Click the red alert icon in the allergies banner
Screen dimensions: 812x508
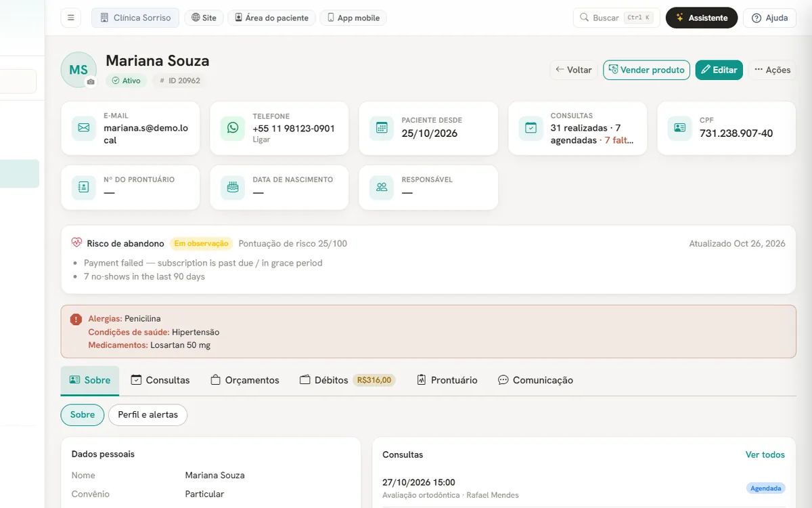pyautogui.click(x=76, y=319)
